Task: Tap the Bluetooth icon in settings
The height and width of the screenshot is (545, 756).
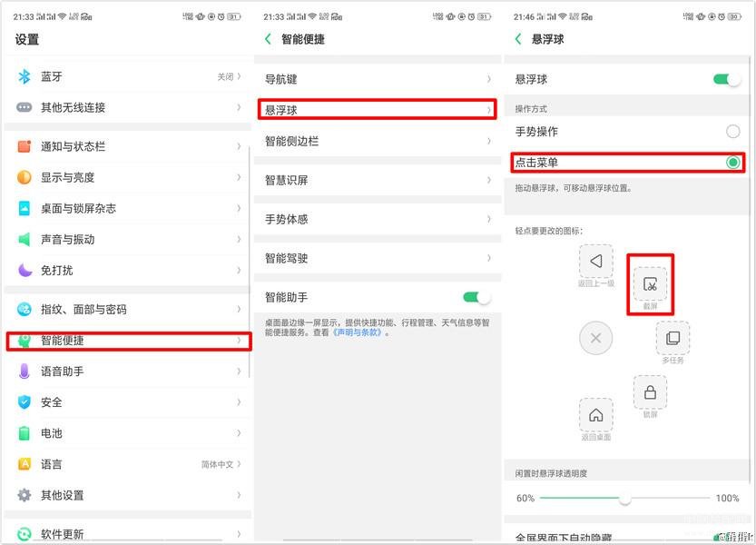Action: click(x=25, y=76)
